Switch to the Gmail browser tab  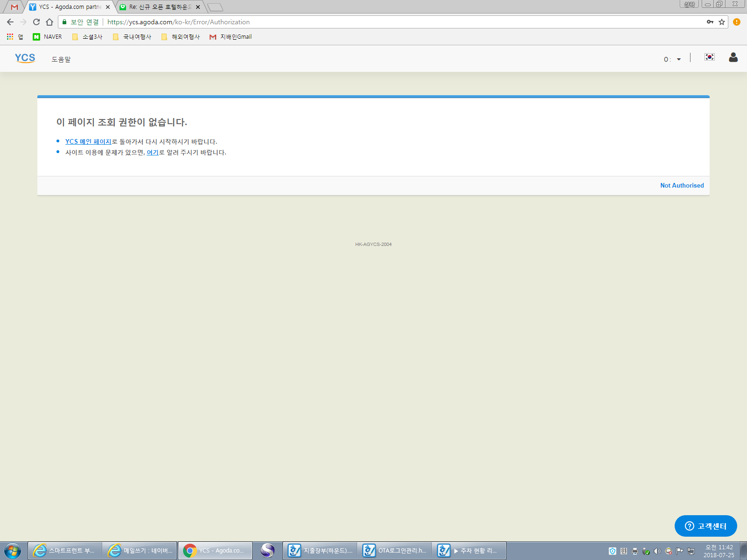coord(14,7)
